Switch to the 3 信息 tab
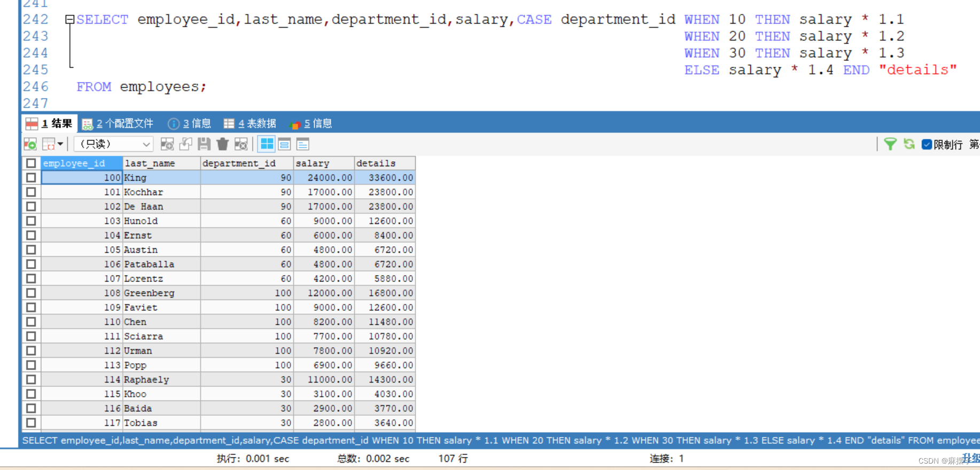This screenshot has height=470, width=980. 190,123
